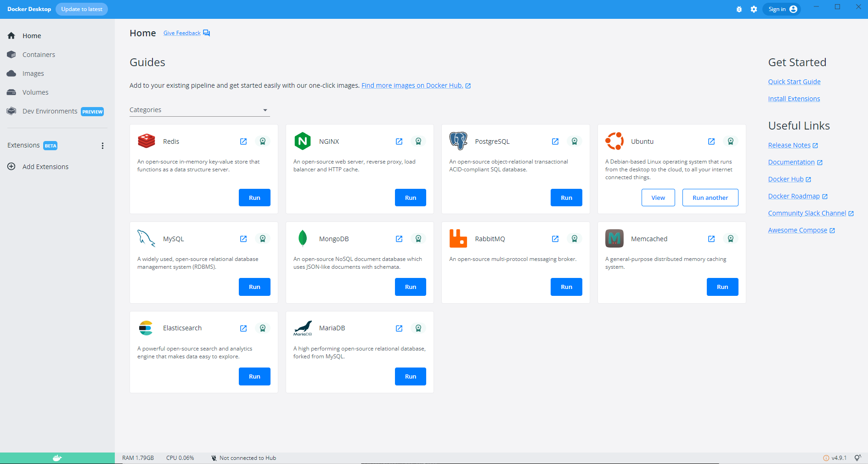Open PostgreSQL external link icon
868x464 pixels.
tap(555, 141)
